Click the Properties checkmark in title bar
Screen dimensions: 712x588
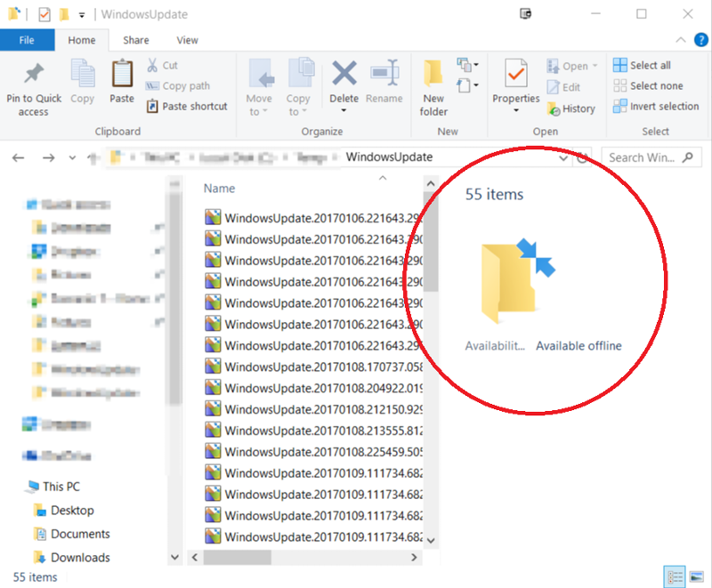click(x=44, y=14)
